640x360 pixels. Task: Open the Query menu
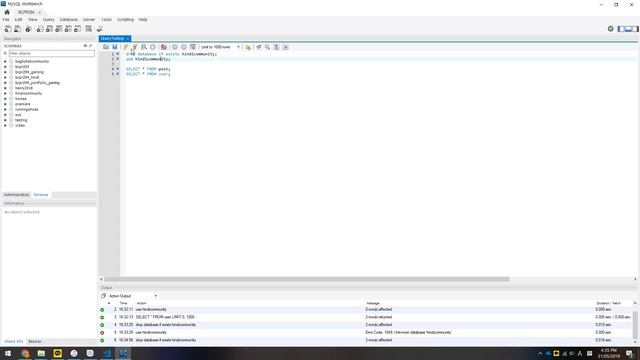(x=48, y=20)
